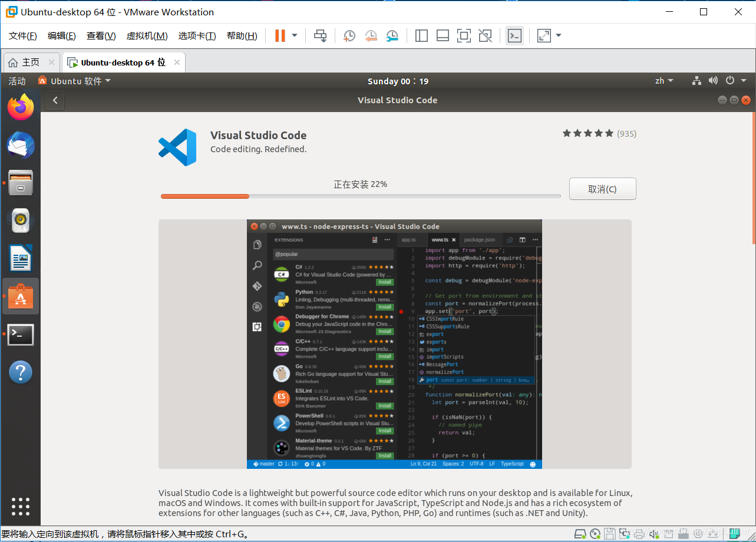Click the (935) review count
The width and height of the screenshot is (756, 542).
pos(626,134)
